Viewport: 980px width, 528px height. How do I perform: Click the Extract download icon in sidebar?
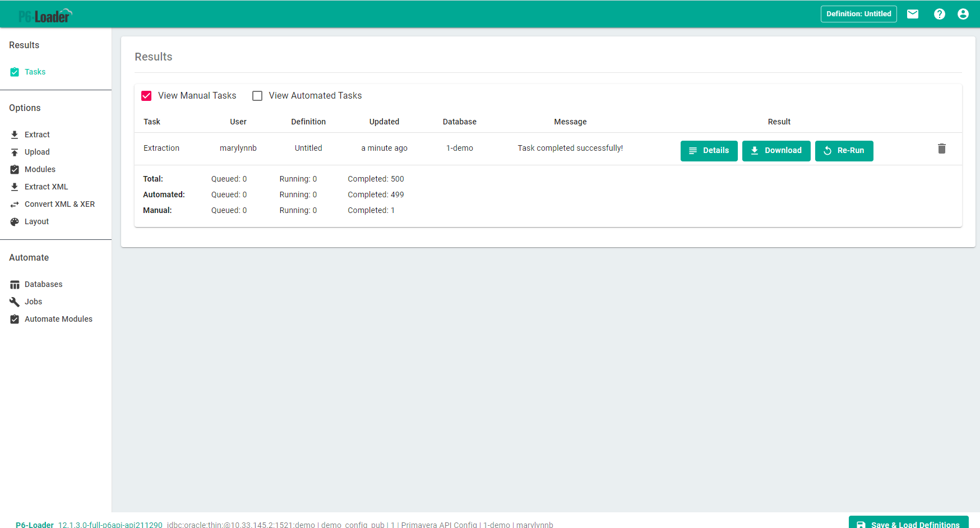click(15, 135)
